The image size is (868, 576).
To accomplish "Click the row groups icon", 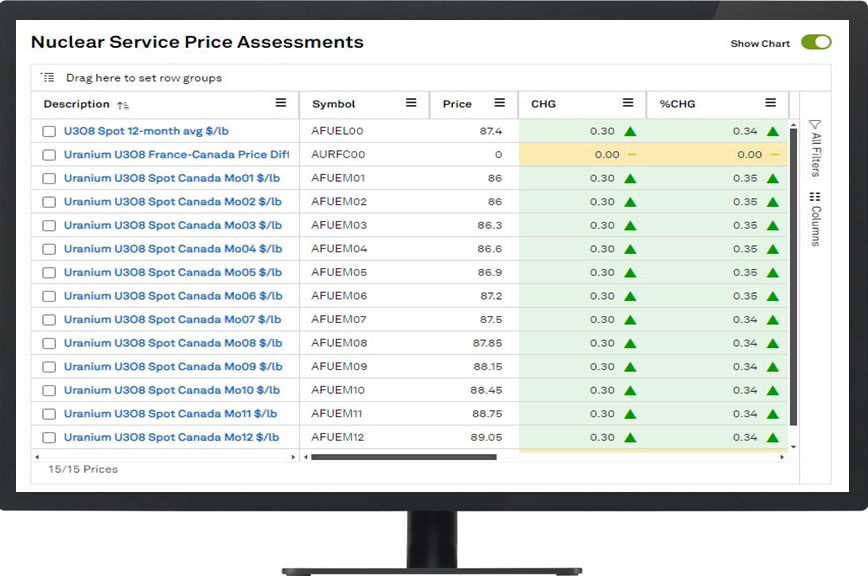I will tap(48, 78).
